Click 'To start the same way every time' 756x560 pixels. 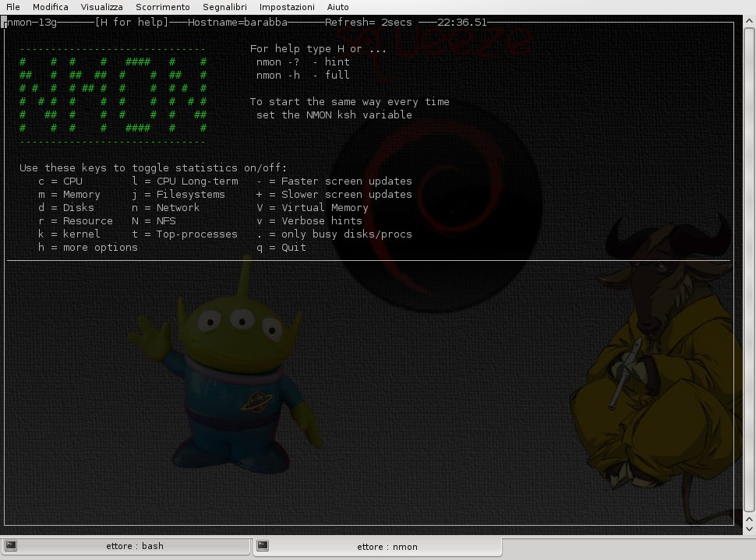click(x=350, y=102)
